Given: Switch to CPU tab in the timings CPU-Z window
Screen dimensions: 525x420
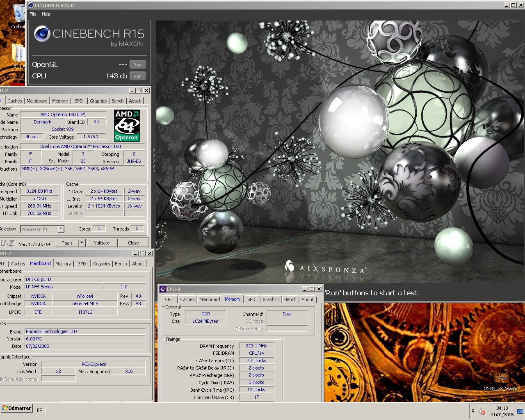Looking at the screenshot, I should 169,299.
